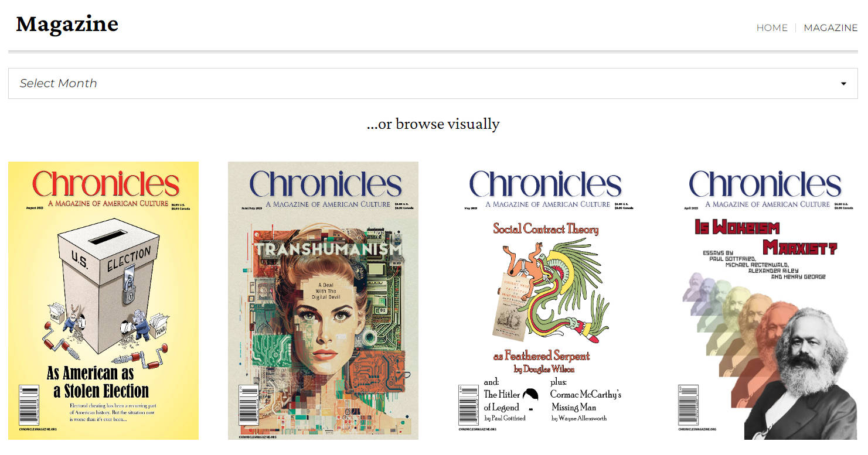
Task: Open the Select Month dropdown
Action: click(x=433, y=83)
